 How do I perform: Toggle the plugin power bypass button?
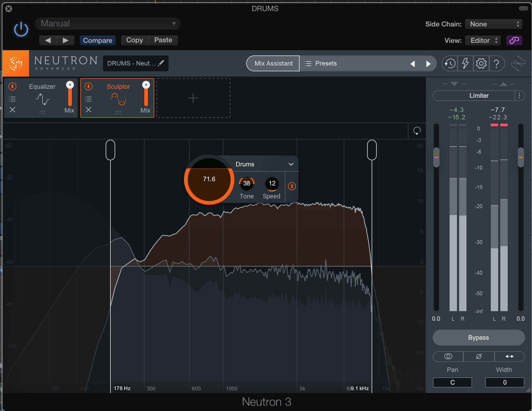coord(21,29)
